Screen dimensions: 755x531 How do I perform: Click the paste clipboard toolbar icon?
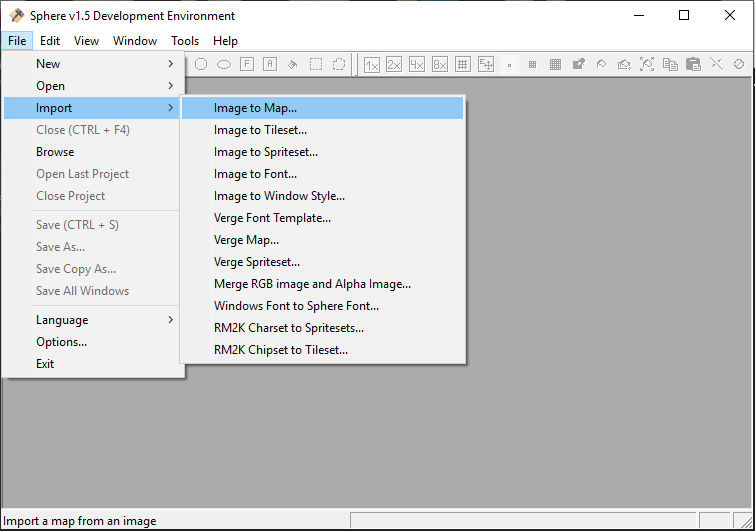(x=693, y=64)
